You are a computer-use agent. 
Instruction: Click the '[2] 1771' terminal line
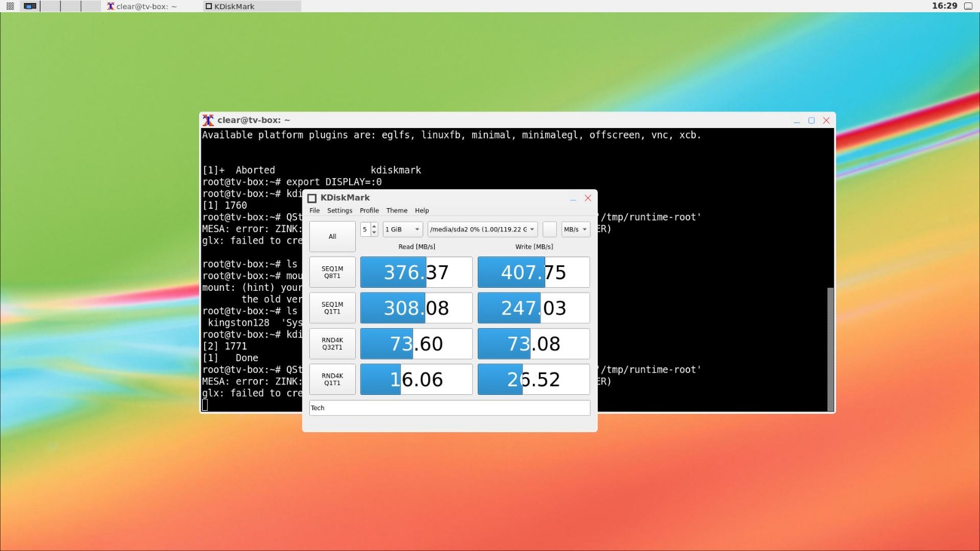point(225,346)
